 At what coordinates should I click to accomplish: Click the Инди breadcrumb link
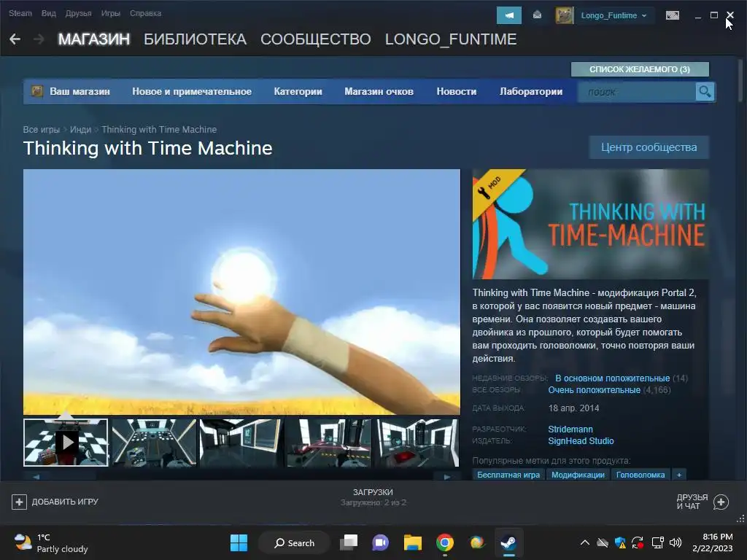click(x=80, y=130)
